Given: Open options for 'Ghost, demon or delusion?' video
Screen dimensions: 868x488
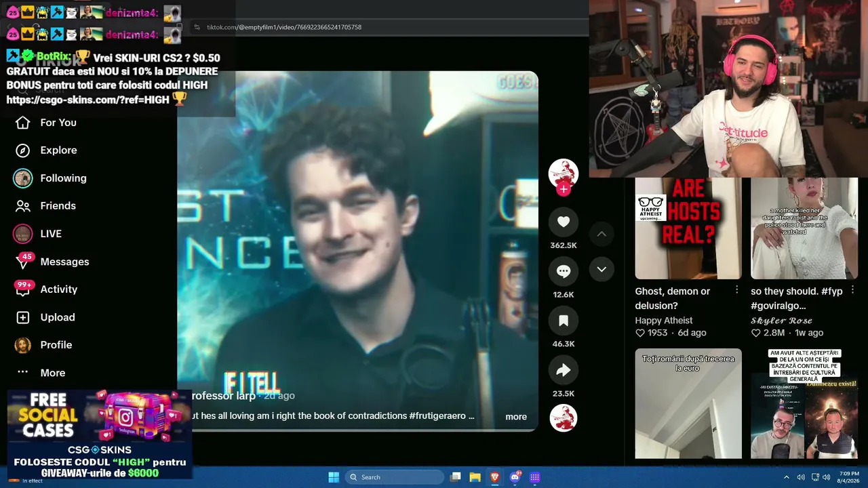Looking at the screenshot, I should (x=737, y=290).
